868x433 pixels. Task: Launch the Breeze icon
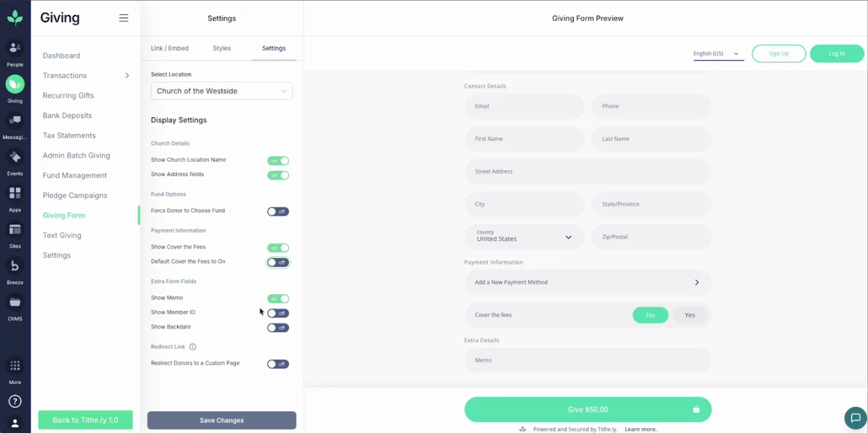[x=15, y=266]
